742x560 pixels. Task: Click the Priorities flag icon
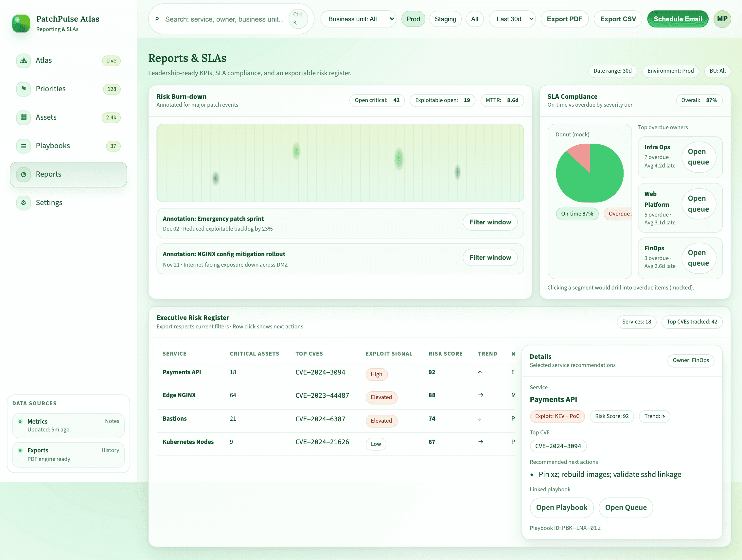point(24,89)
